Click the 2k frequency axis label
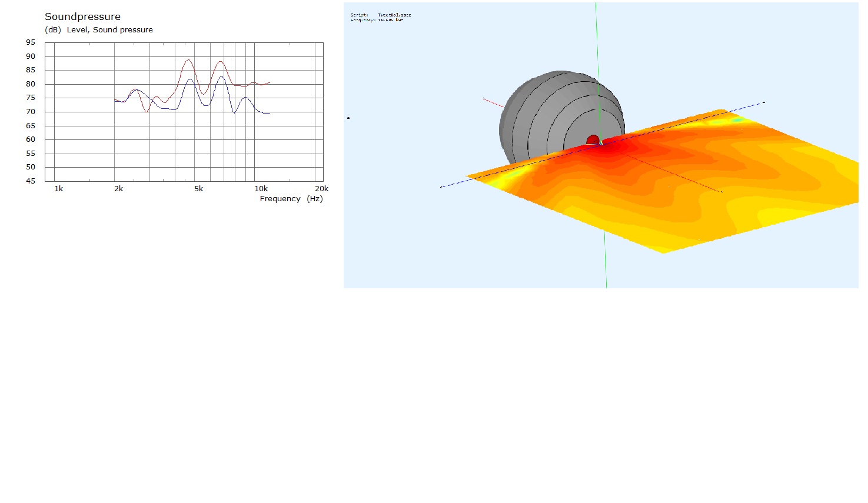This screenshot has height=503, width=868. tap(119, 189)
